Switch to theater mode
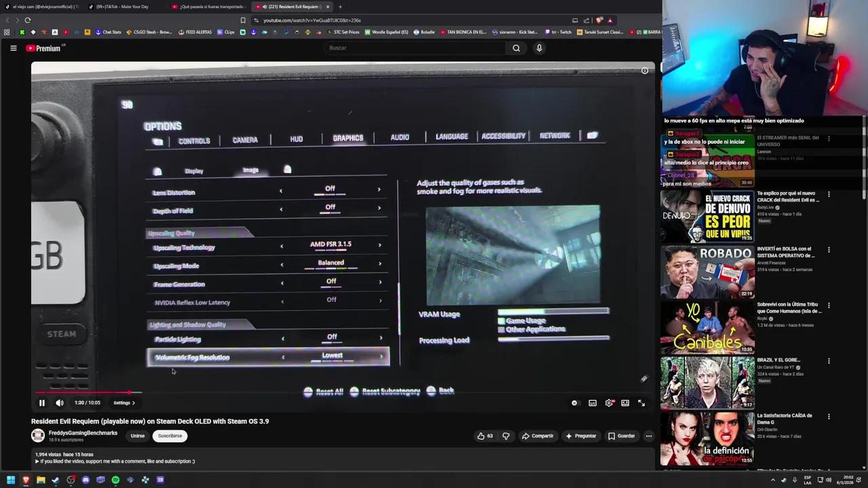The image size is (868, 488). pyautogui.click(x=625, y=403)
